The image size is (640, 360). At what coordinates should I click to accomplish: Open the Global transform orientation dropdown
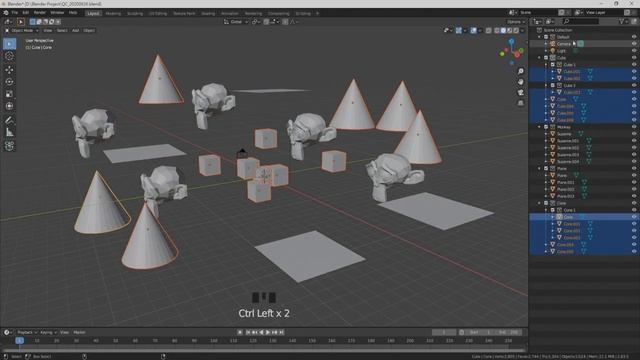coord(236,22)
